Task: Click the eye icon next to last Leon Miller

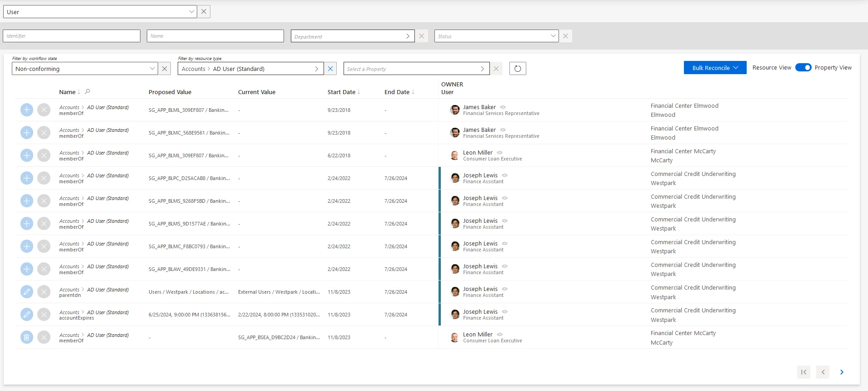Action: coord(500,335)
